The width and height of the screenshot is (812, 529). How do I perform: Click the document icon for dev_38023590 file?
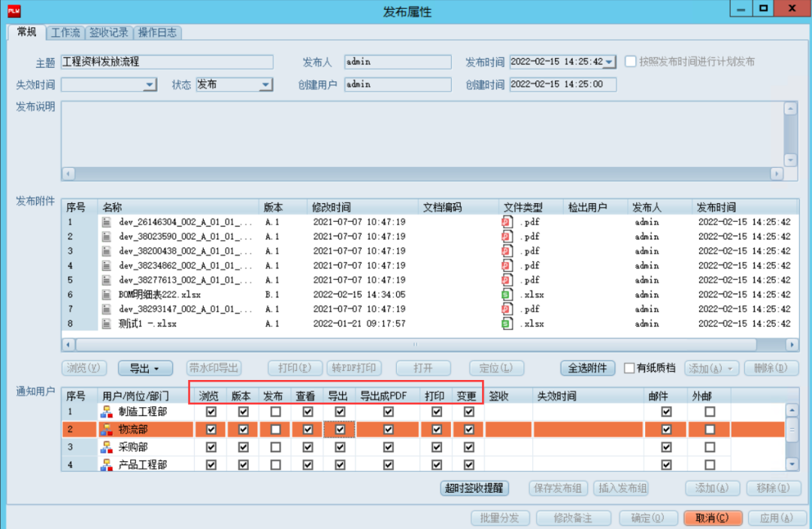pyautogui.click(x=107, y=236)
